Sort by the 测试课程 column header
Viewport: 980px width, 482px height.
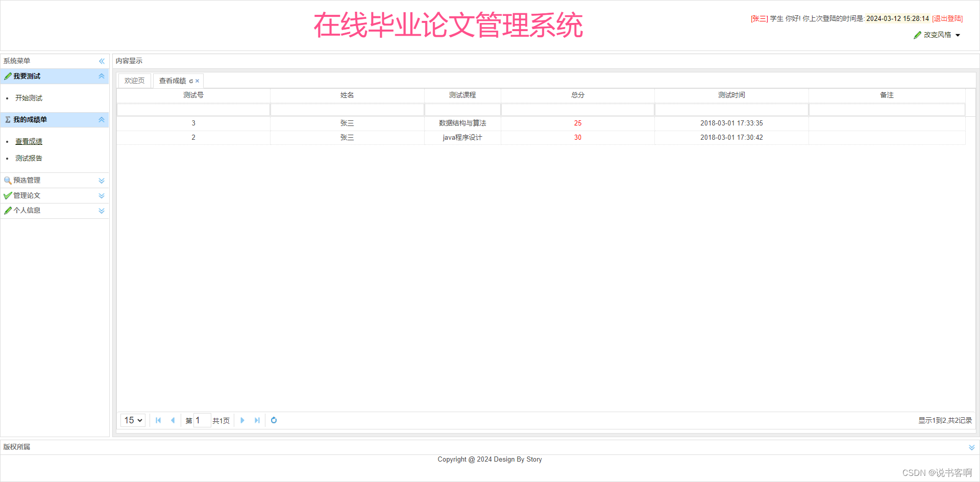[462, 95]
